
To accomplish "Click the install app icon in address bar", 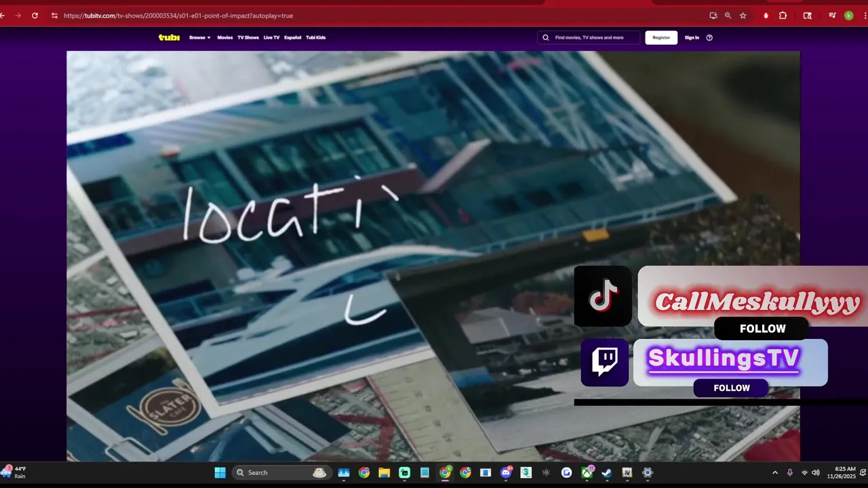I will point(713,15).
